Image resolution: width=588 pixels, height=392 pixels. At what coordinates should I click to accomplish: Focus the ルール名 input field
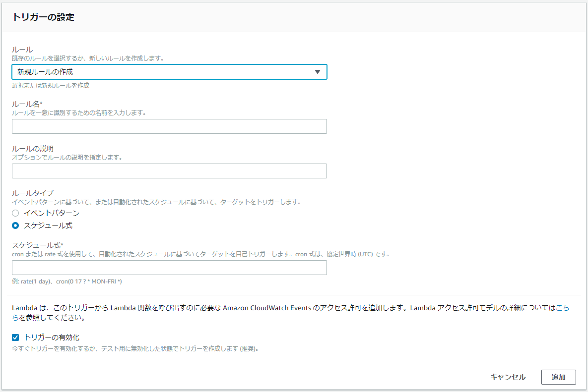tap(169, 126)
